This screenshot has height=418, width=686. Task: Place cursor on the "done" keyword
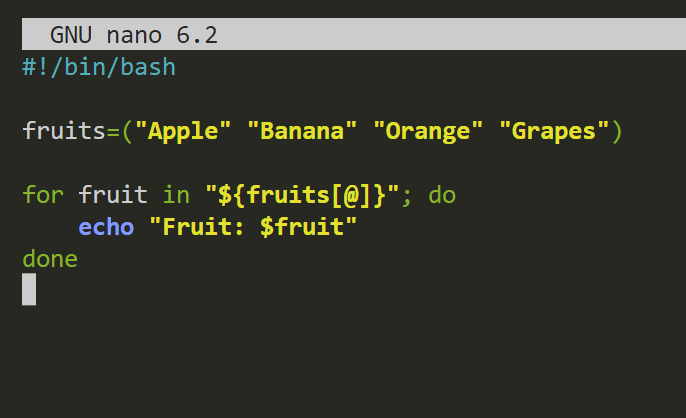(50, 259)
